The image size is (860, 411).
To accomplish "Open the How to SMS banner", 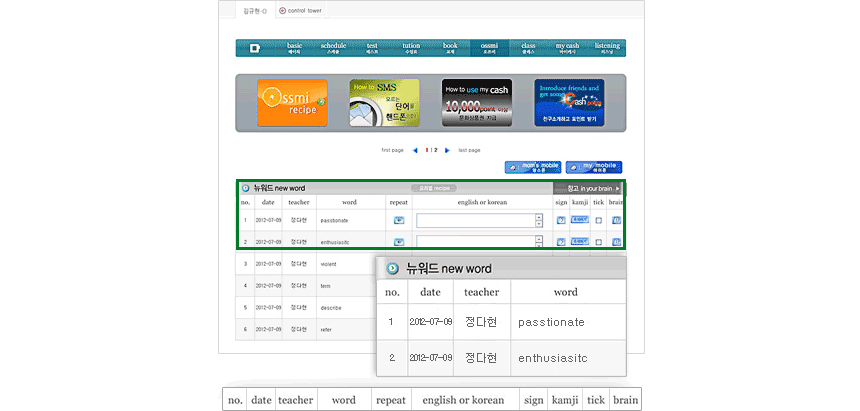I will (x=384, y=103).
